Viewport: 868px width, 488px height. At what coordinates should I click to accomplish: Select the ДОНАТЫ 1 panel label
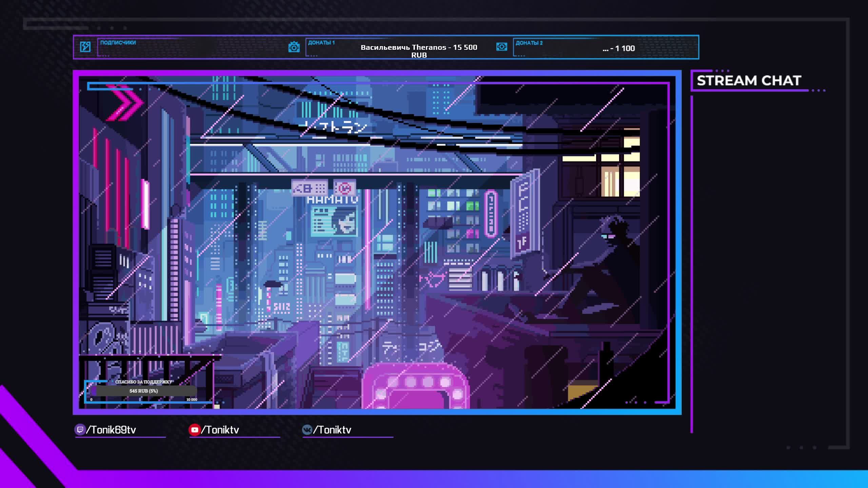pos(321,43)
